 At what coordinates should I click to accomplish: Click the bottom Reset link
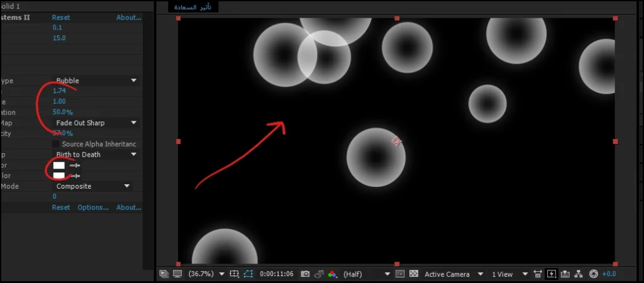(61, 208)
